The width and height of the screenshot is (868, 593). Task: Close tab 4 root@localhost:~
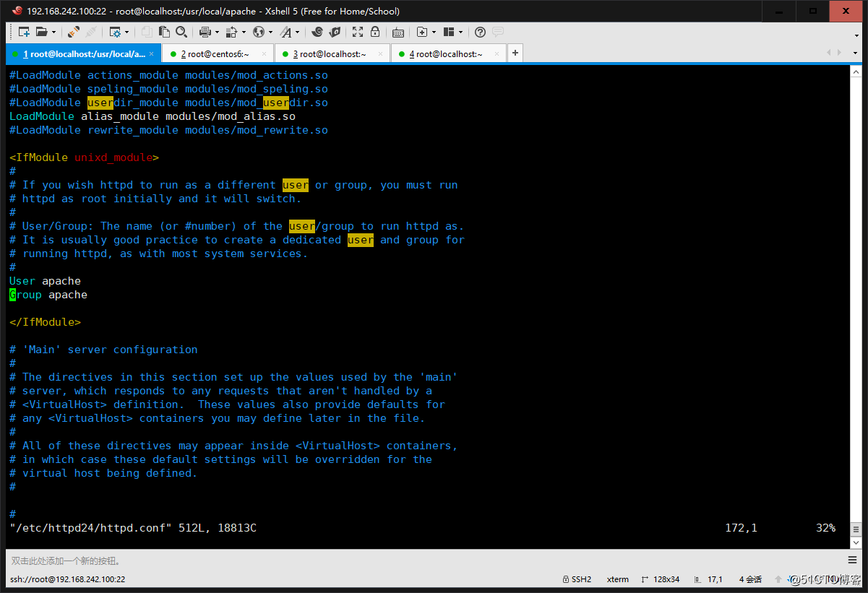tap(497, 53)
